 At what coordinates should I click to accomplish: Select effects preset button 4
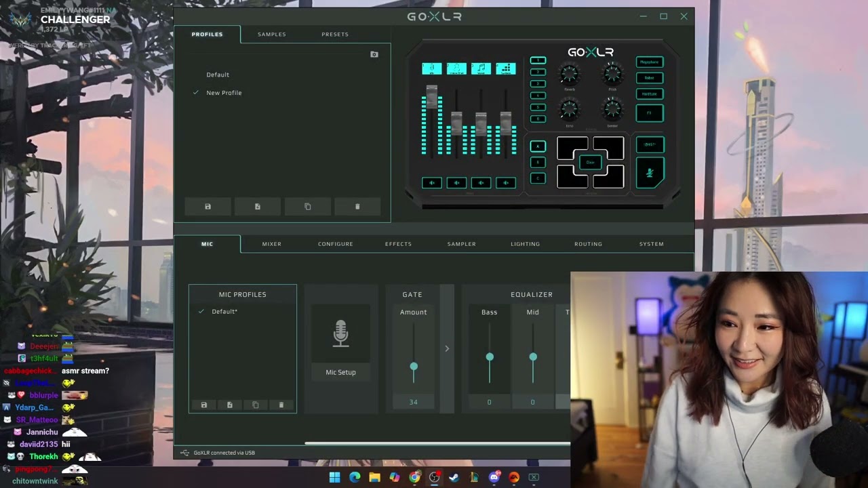tap(538, 96)
